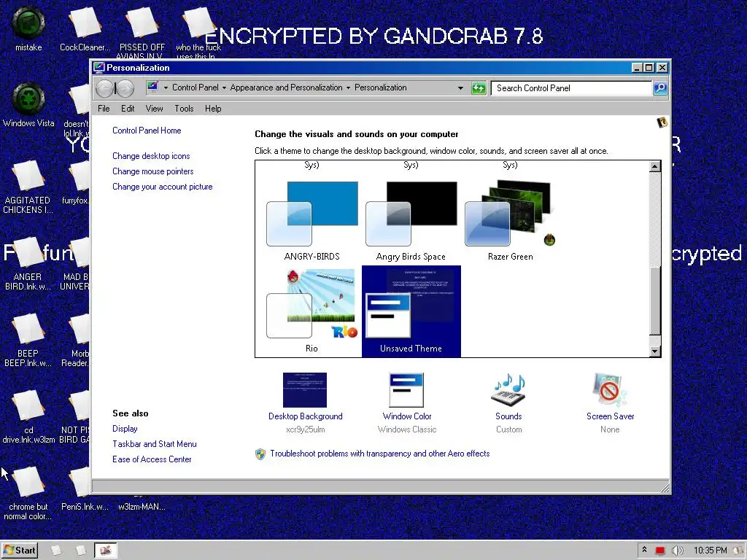Viewport: 747px width, 560px height.
Task: Open Change mouse pointers link
Action: 153,171
